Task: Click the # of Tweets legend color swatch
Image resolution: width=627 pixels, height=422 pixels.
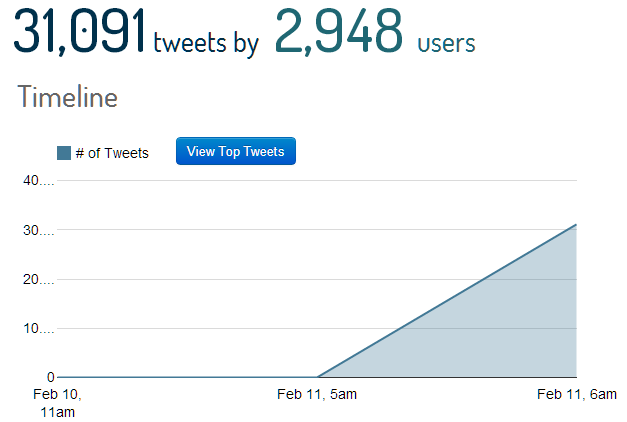Action: tap(64, 153)
